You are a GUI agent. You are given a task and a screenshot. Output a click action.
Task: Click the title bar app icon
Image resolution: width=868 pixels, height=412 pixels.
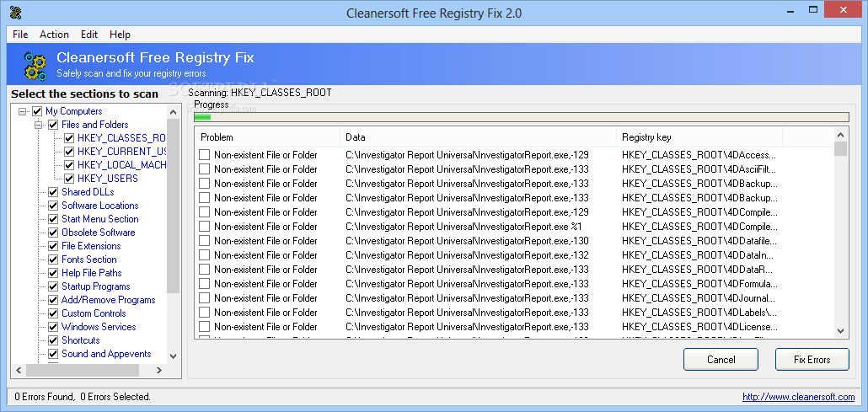[15, 12]
